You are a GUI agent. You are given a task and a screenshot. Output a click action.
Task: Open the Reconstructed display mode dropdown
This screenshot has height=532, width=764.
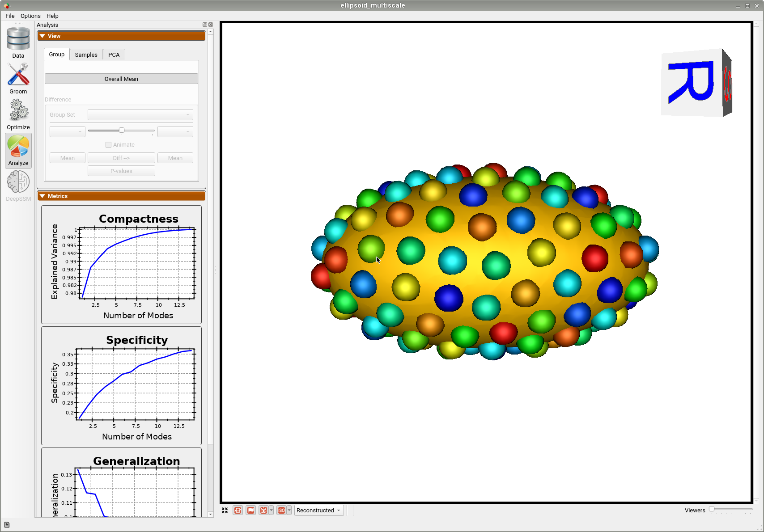pos(319,510)
